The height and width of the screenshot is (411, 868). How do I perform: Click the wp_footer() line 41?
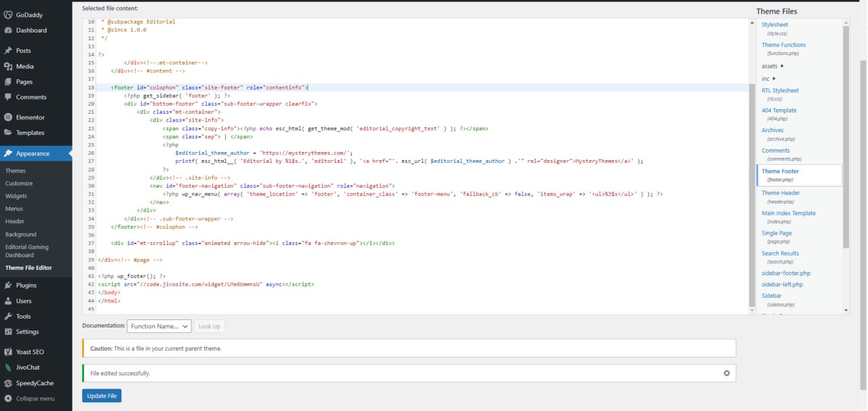tap(132, 276)
